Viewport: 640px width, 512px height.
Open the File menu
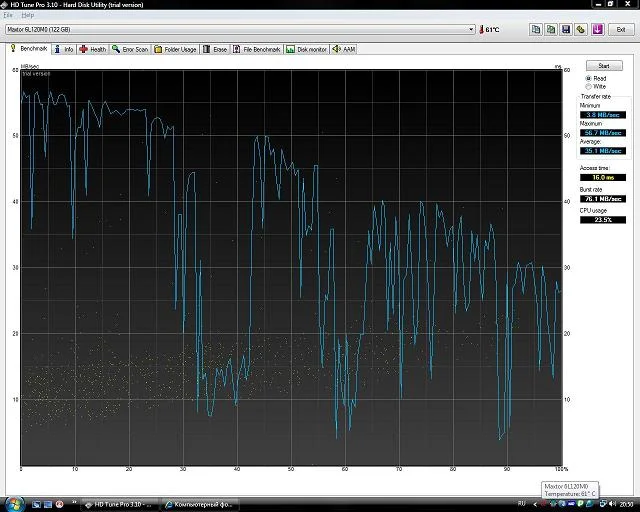(8, 15)
